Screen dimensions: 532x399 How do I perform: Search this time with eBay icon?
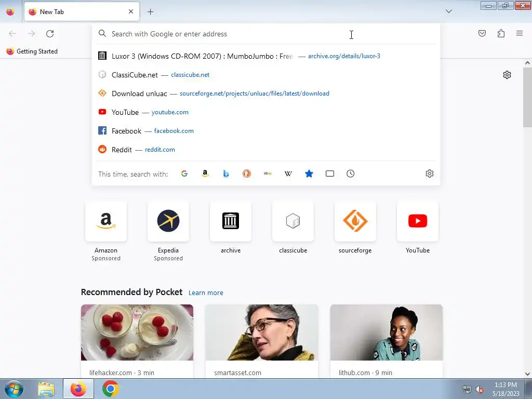268,174
